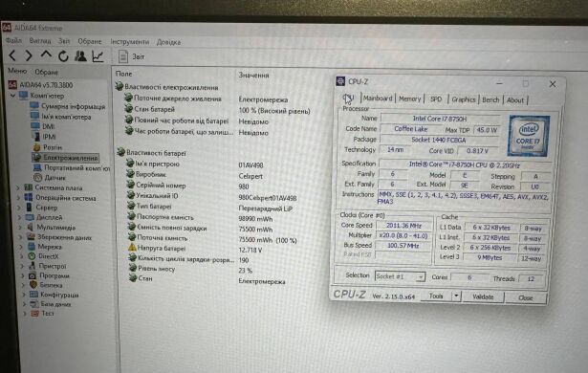The width and height of the screenshot is (588, 373).
Task: Switch to CPU-Z Bench tab
Action: 490,99
